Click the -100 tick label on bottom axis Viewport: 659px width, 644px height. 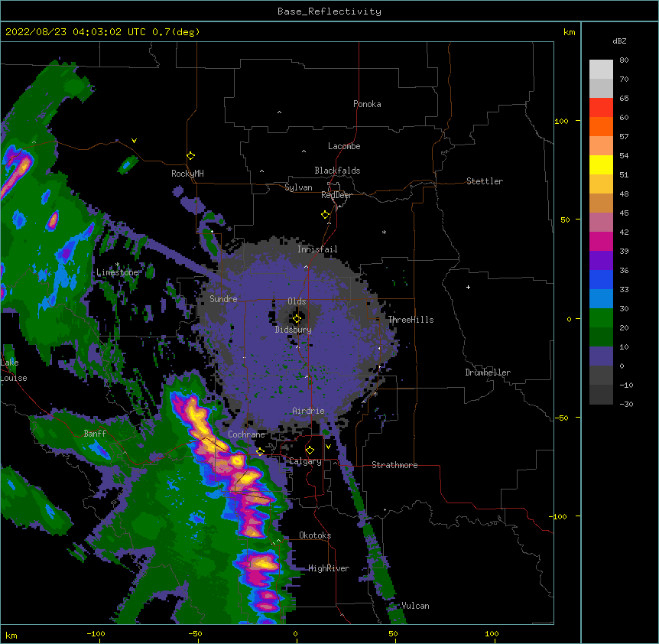(x=96, y=634)
